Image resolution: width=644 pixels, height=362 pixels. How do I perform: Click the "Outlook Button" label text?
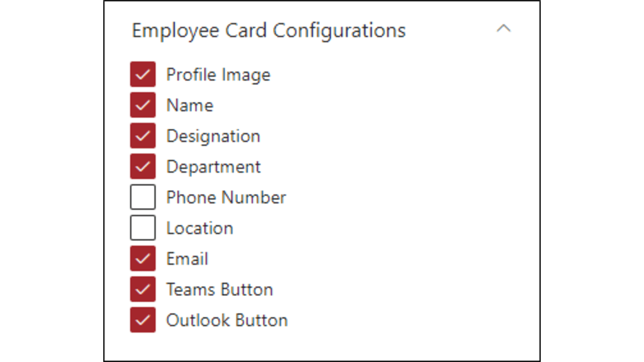coord(227,320)
